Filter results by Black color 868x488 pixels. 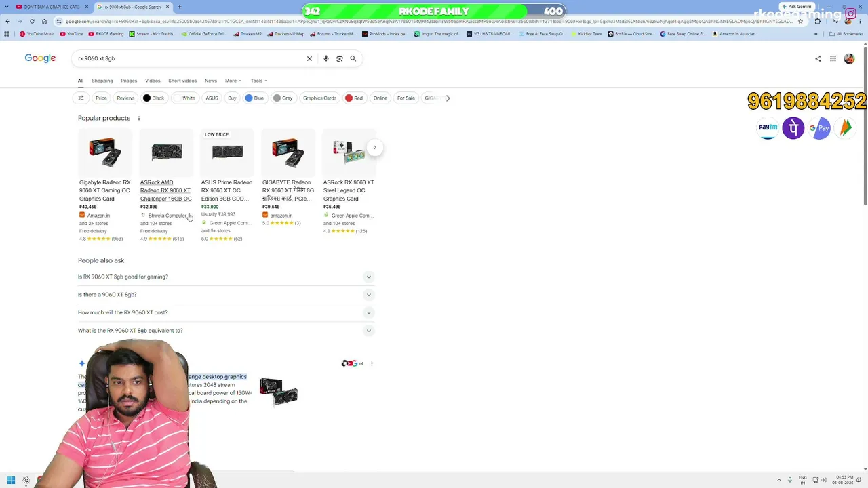pyautogui.click(x=153, y=98)
